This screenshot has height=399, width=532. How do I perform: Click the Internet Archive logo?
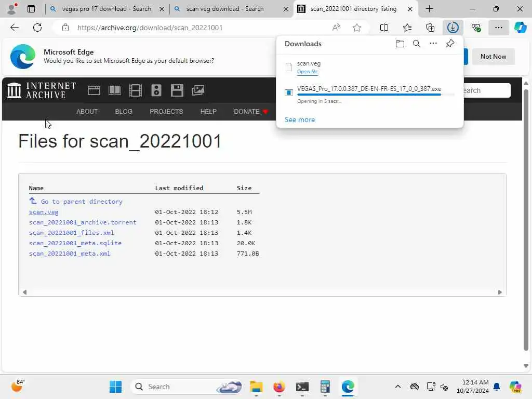tap(42, 90)
